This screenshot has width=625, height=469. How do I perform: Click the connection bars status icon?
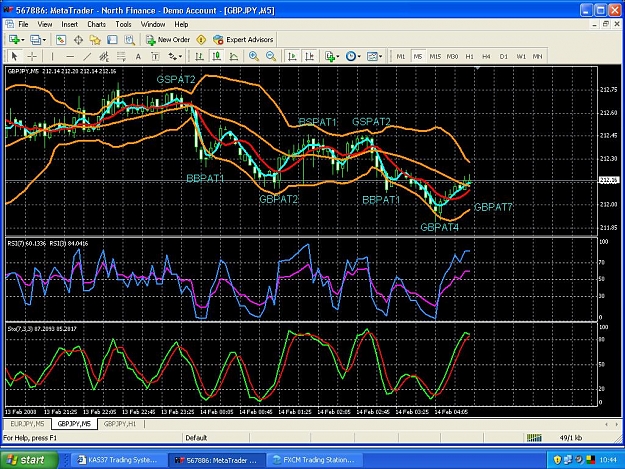(534, 438)
